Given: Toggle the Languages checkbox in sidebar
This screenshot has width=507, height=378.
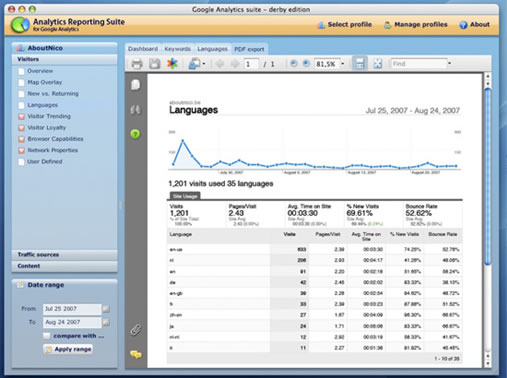Looking at the screenshot, I should pos(21,105).
